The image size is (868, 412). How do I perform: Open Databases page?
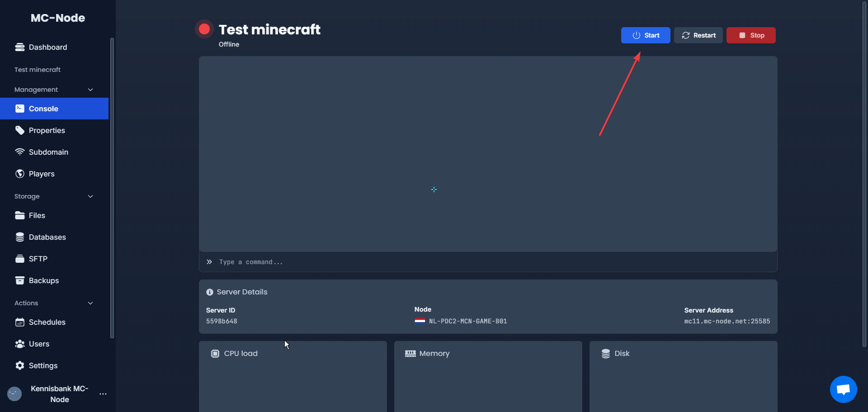(x=54, y=237)
